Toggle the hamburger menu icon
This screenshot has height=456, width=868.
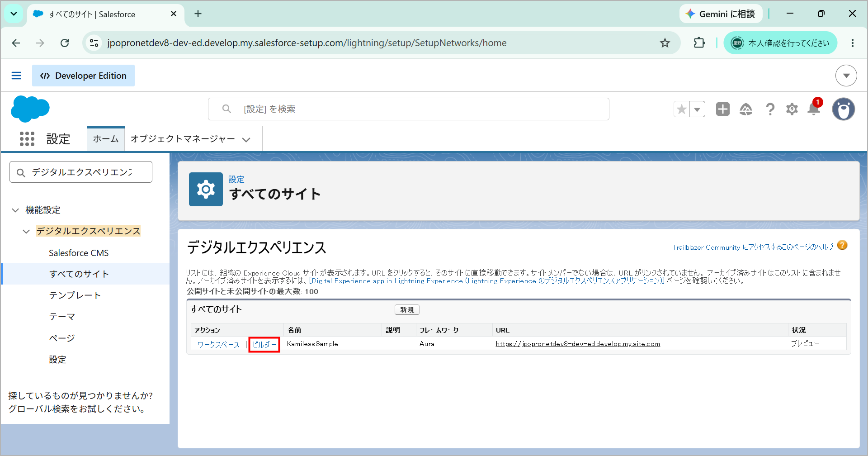tap(16, 76)
